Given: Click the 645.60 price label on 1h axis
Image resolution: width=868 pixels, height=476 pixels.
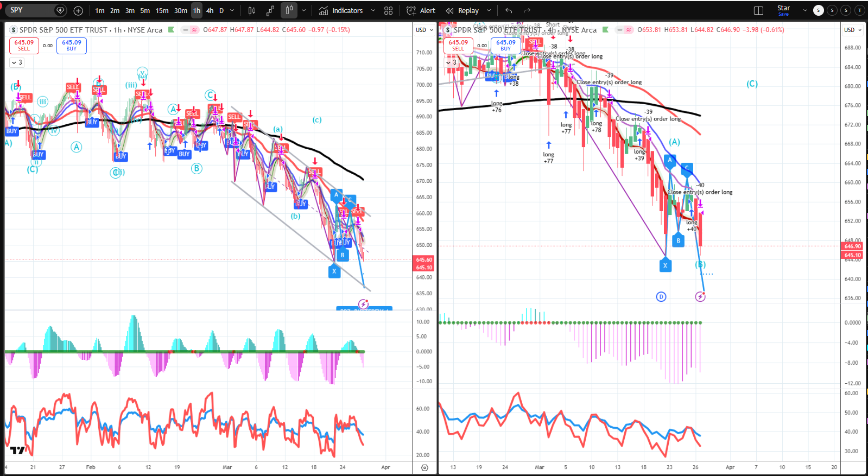Looking at the screenshot, I should coord(424,260).
